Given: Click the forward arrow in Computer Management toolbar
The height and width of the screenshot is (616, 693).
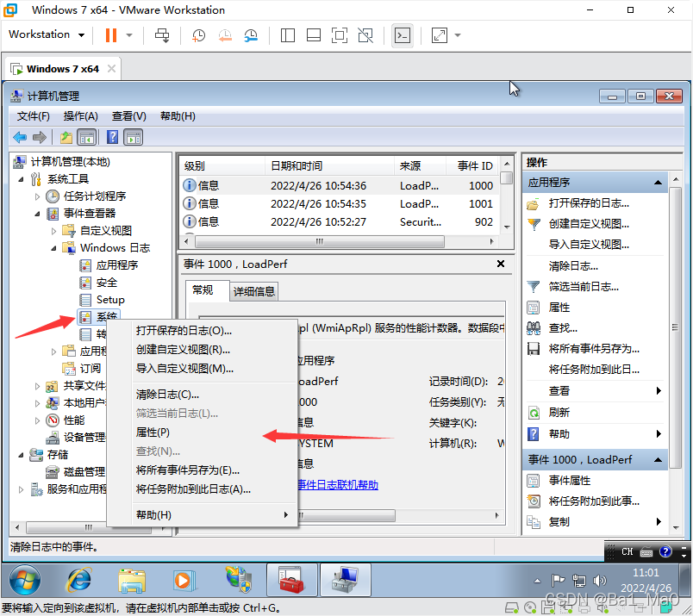Looking at the screenshot, I should coord(40,138).
